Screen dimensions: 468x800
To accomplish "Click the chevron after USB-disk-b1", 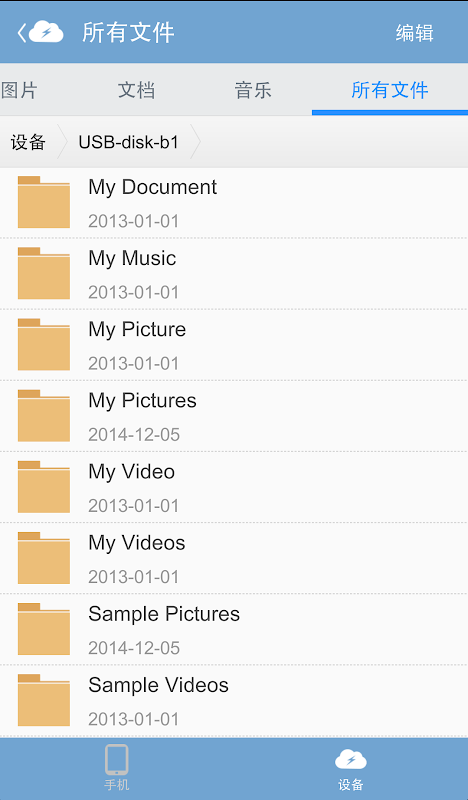I will [195, 142].
